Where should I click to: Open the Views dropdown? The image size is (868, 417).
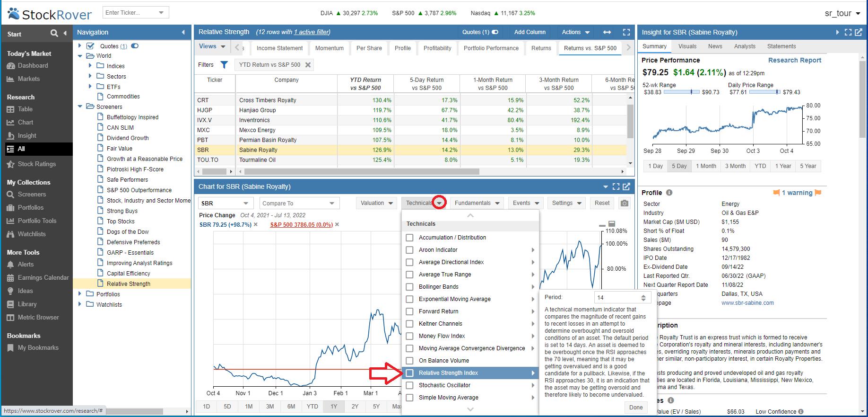click(x=212, y=47)
